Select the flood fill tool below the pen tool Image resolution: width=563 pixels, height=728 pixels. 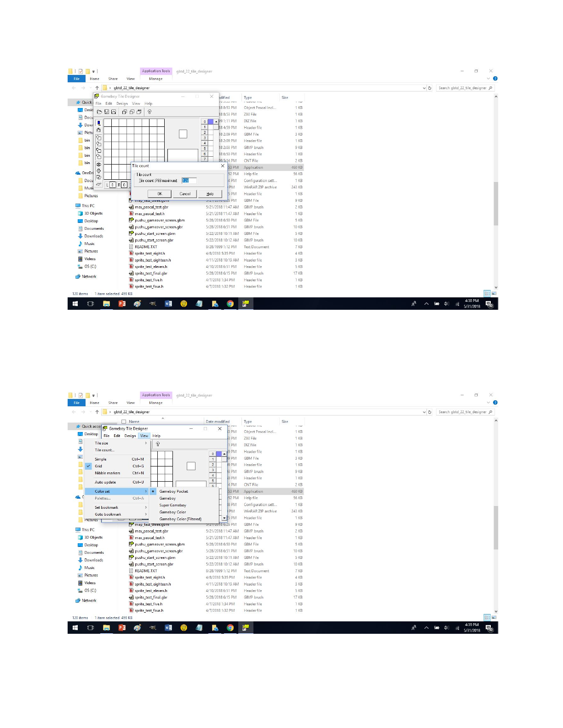coord(98,130)
